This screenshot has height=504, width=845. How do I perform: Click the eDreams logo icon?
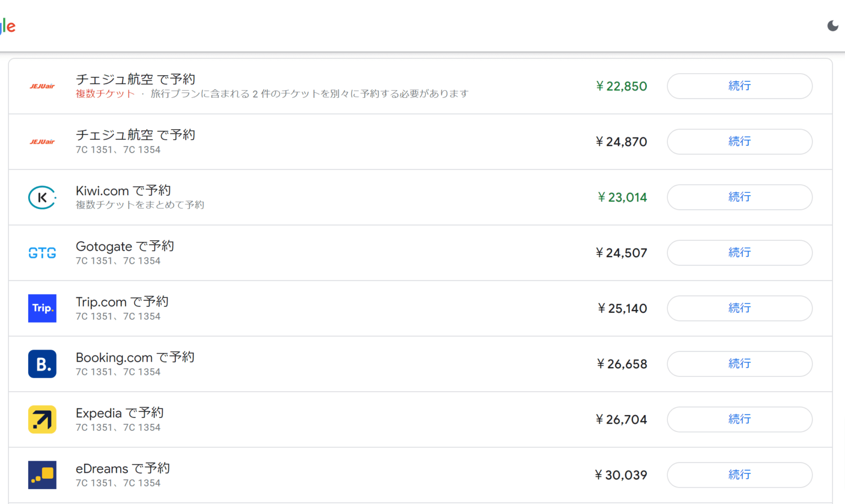click(x=42, y=475)
